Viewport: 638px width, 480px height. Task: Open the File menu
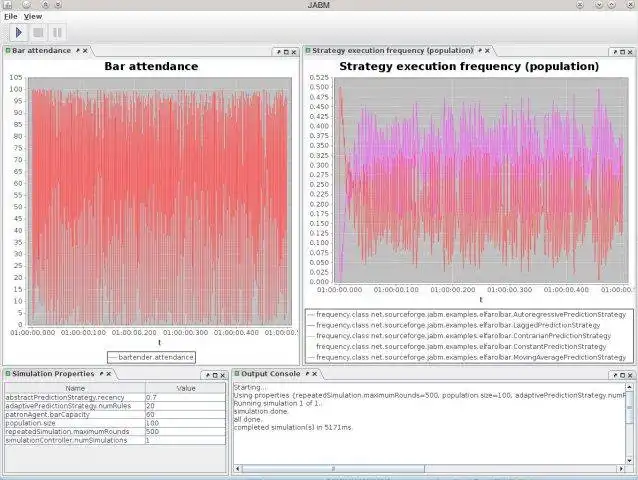(x=11, y=16)
